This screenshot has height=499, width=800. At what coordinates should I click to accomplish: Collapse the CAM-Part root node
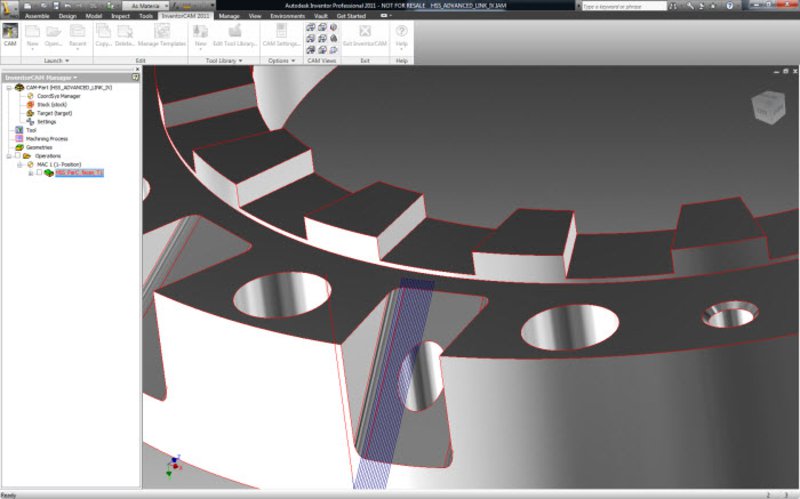tap(8, 87)
